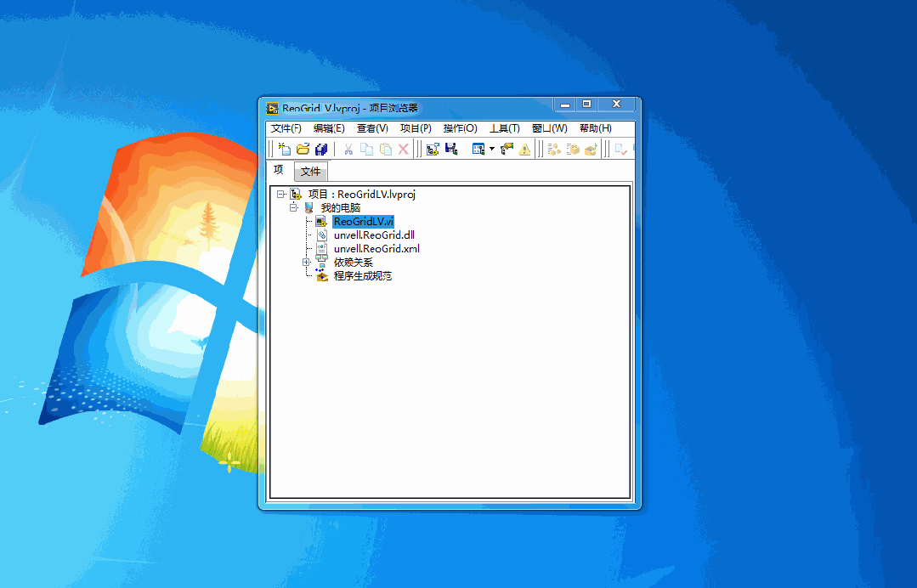Switch to the 文件 tab
The height and width of the screenshot is (588, 917).
click(310, 172)
